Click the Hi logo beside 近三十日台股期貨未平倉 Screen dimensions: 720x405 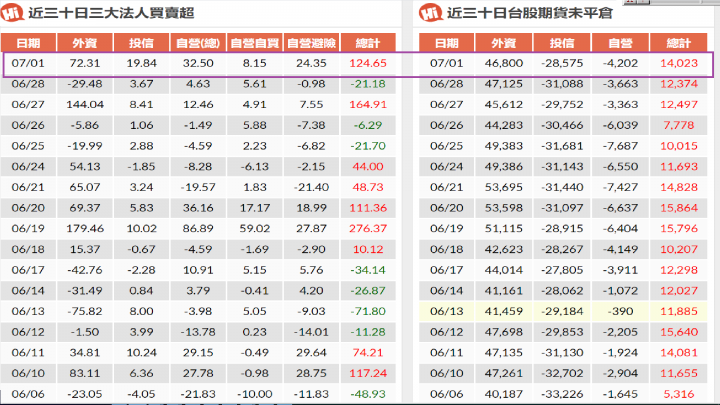(x=431, y=12)
